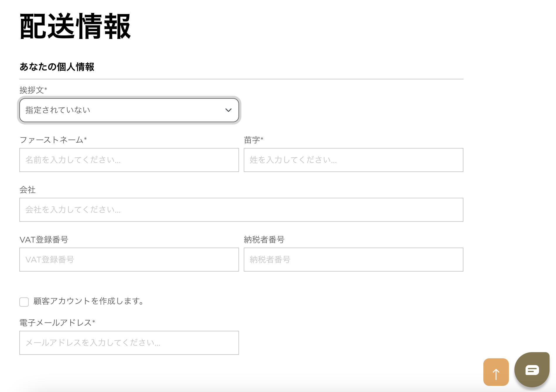Enable the 顧客アカウントを作成します checkbox
The image size is (556, 392).
pos(24,302)
